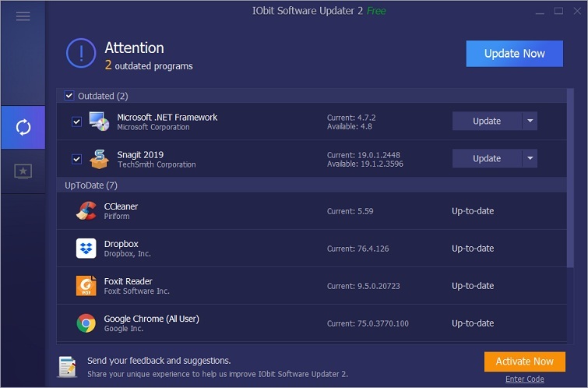Click the Snagit 2019 program icon
Image resolution: width=588 pixels, height=388 pixels.
[x=99, y=159]
